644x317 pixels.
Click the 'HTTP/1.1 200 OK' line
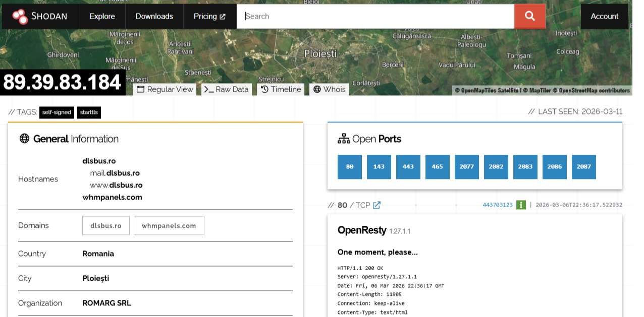[x=360, y=268]
